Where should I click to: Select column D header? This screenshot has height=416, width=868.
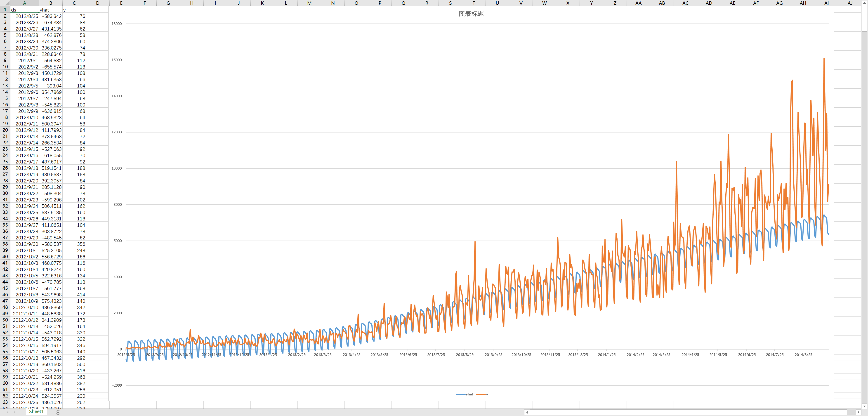pos(98,3)
